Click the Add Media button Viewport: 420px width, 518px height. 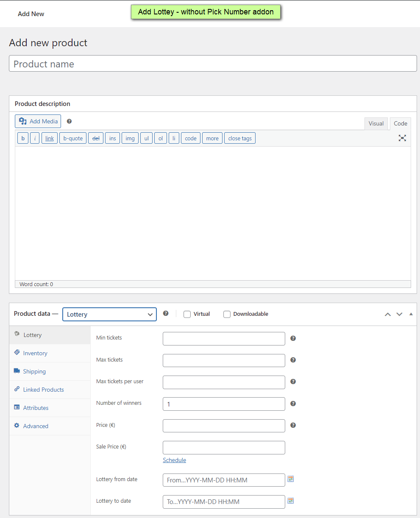click(x=38, y=121)
